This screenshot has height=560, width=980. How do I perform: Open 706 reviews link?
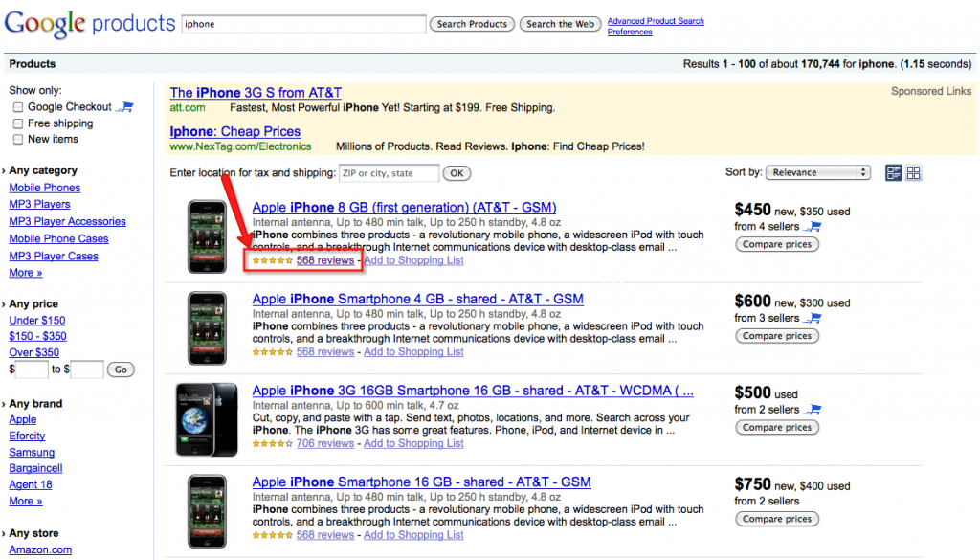[x=325, y=444]
